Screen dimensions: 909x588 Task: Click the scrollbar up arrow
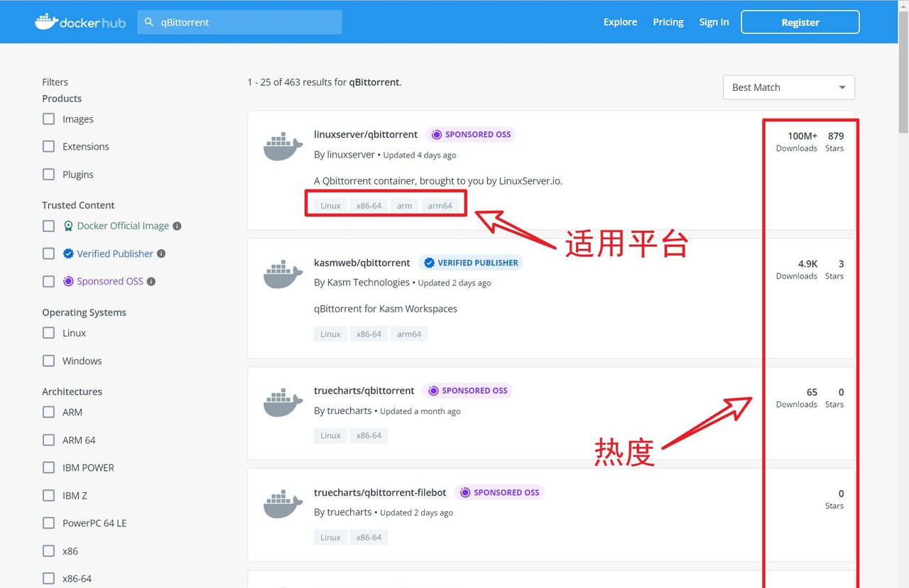point(903,6)
